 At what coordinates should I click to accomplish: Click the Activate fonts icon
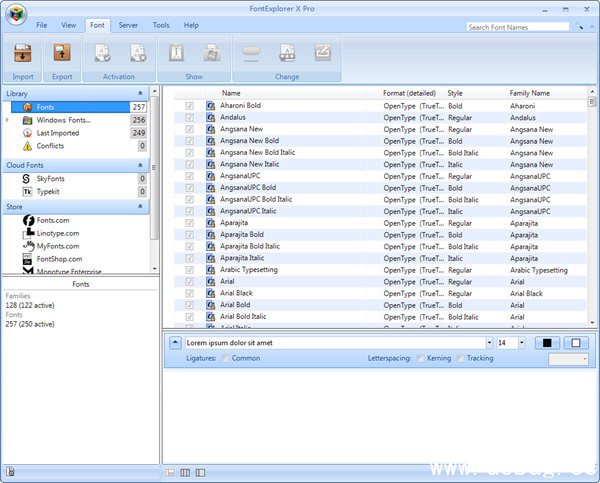[x=103, y=53]
